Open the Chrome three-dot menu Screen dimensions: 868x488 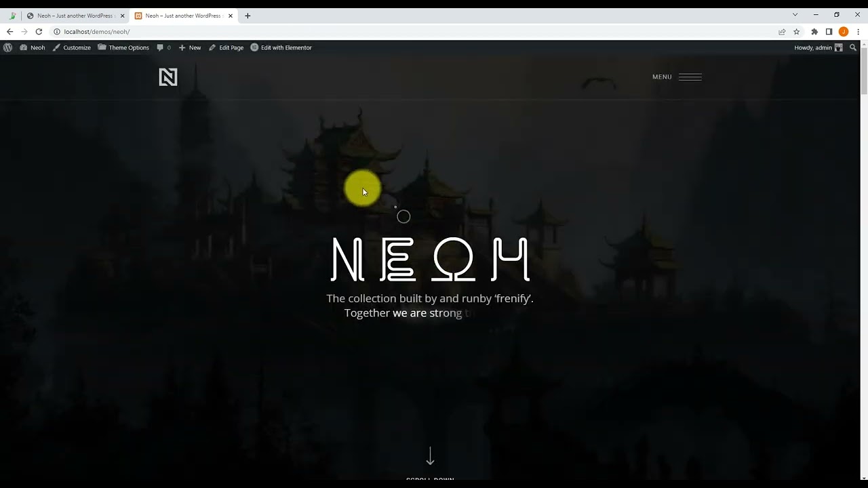[x=859, y=32]
